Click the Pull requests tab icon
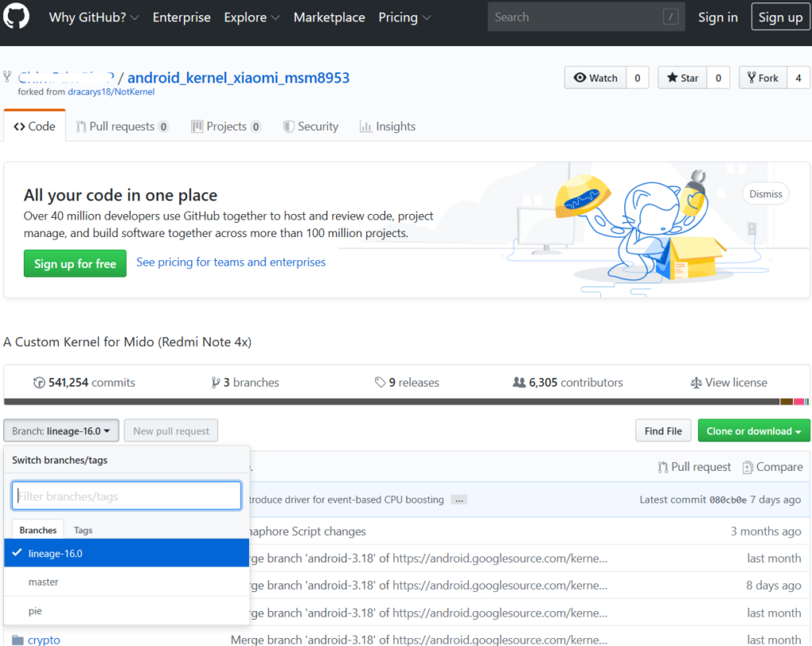 [x=81, y=127]
